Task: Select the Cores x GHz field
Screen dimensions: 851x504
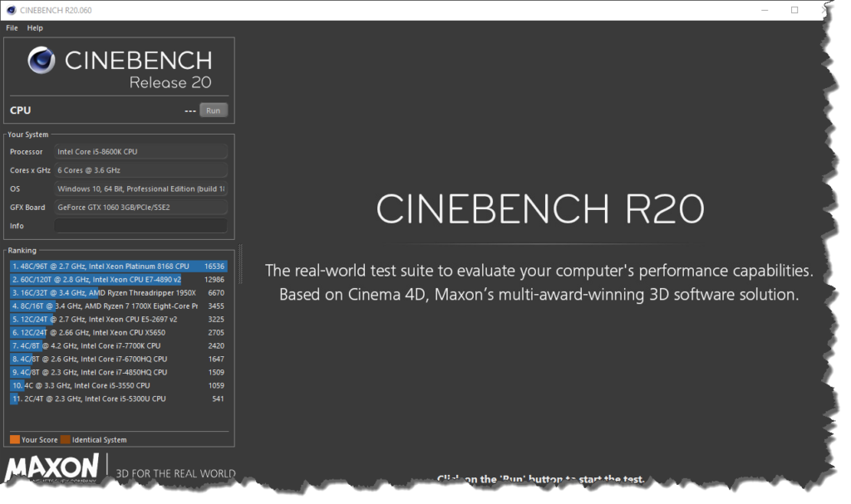Action: tap(140, 170)
